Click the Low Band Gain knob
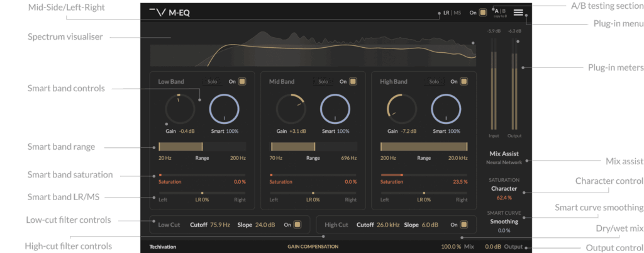Viewport: 644px width, 253px height. (179, 110)
